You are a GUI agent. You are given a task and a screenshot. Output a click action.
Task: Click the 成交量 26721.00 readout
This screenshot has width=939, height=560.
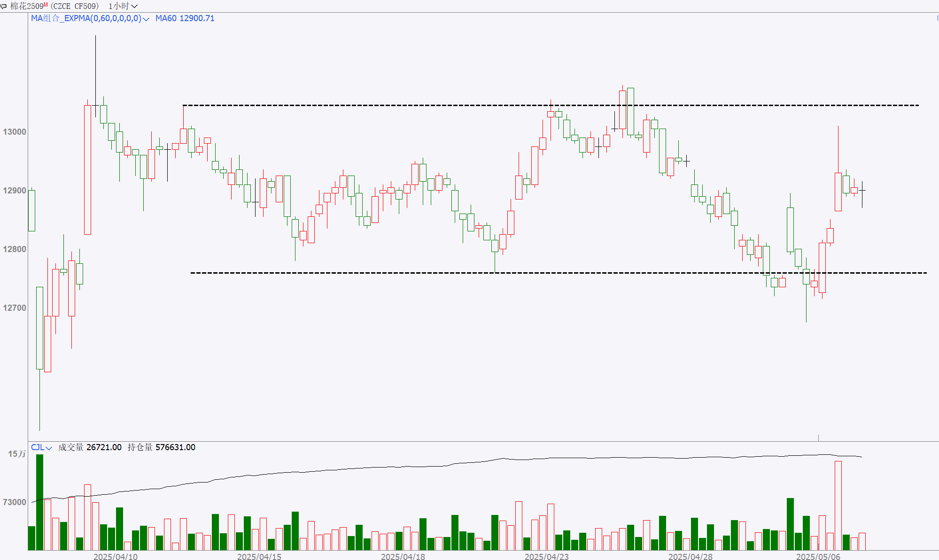[90, 447]
